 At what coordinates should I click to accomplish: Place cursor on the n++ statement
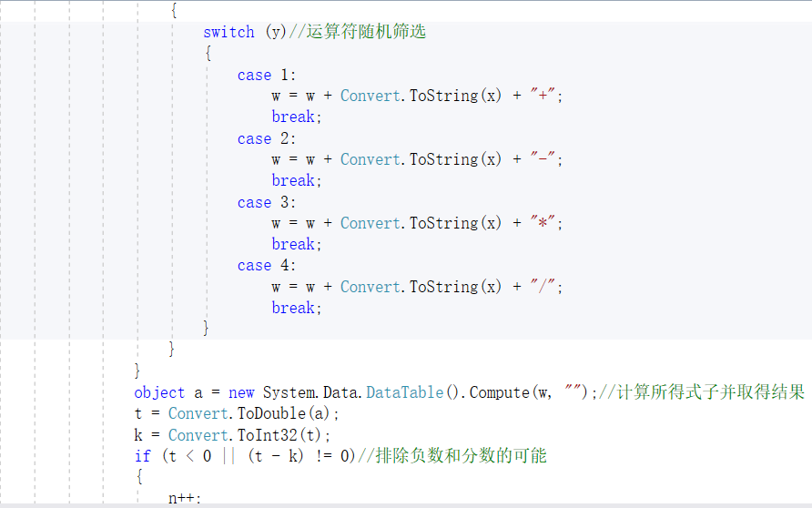tap(185, 497)
